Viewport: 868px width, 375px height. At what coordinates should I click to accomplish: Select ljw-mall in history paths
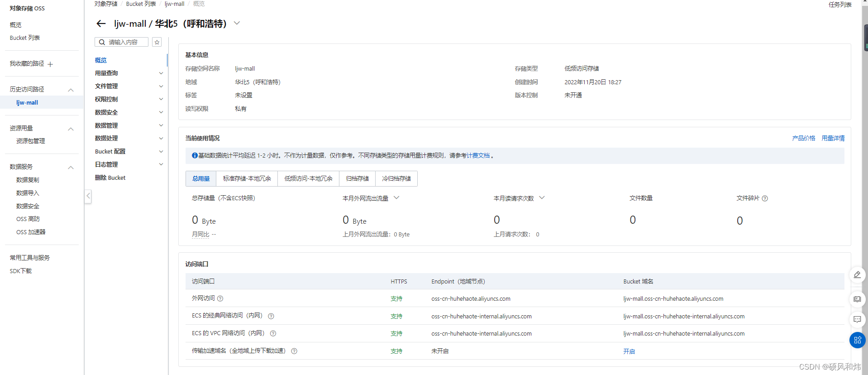[27, 103]
